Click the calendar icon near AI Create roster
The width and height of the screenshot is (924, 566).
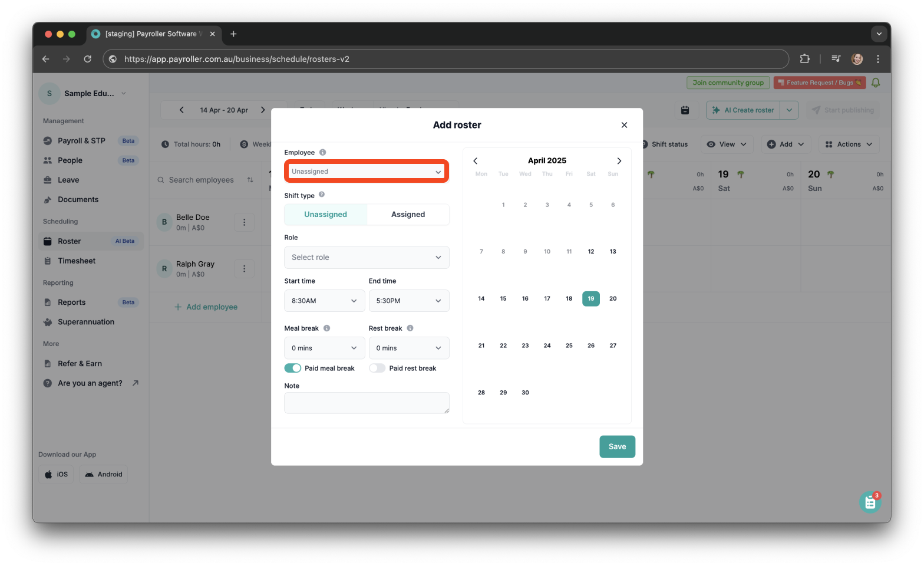pyautogui.click(x=685, y=110)
